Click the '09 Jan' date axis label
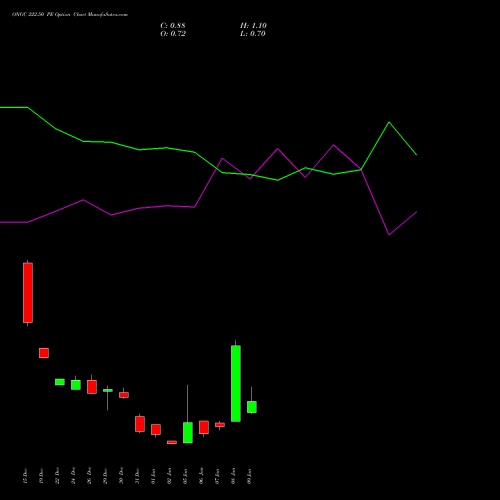The image size is (500, 500). [x=250, y=476]
